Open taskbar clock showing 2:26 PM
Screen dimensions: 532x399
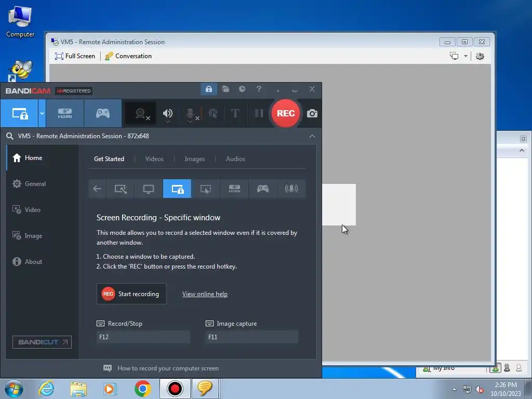pos(506,389)
